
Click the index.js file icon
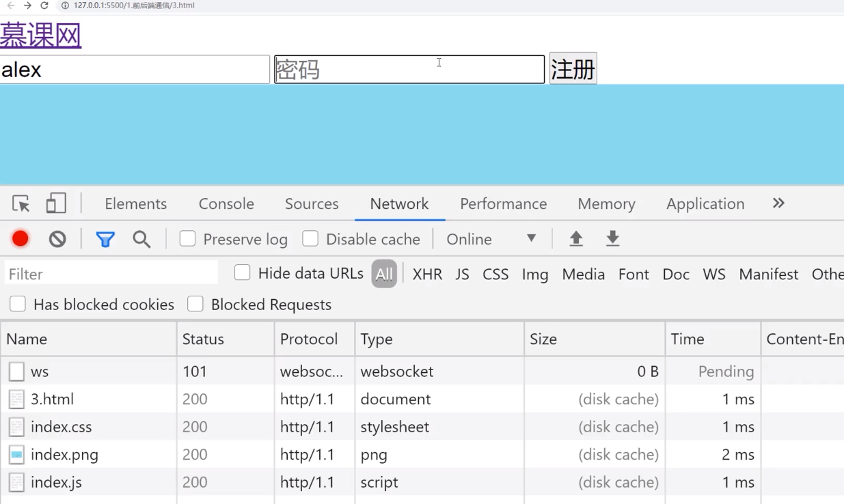coord(16,483)
